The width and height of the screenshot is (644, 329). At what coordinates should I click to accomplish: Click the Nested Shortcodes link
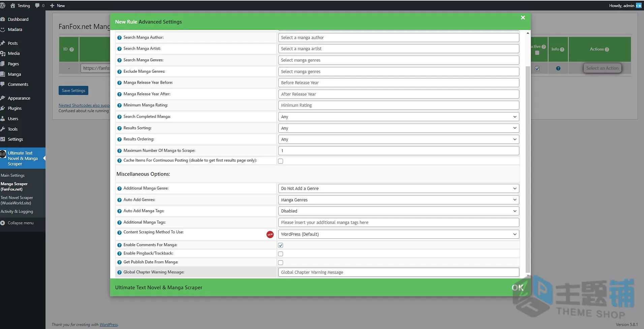pyautogui.click(x=84, y=105)
